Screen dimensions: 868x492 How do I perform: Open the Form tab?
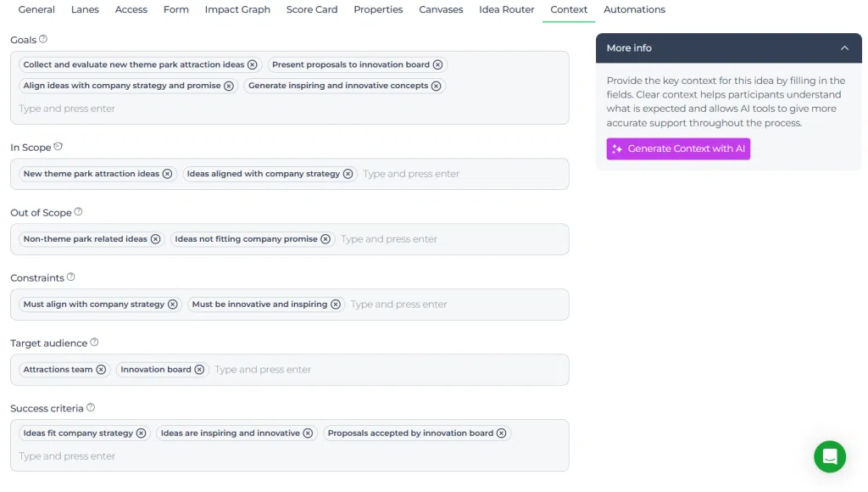(176, 10)
